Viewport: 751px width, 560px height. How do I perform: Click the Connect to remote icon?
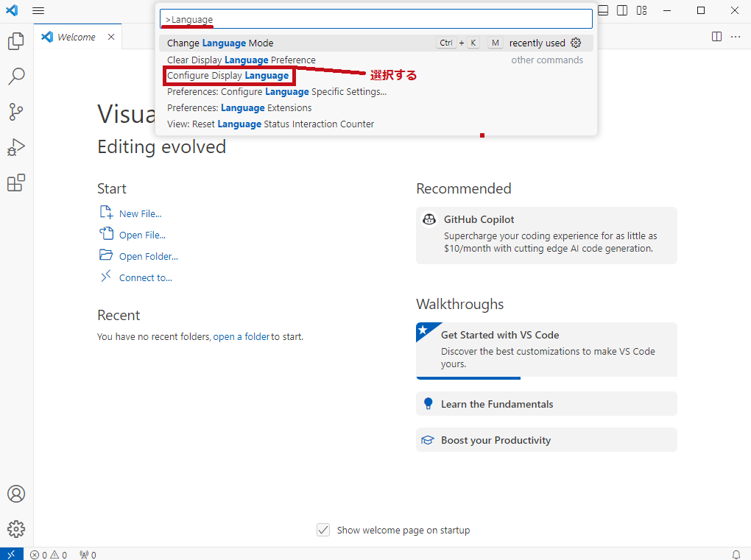click(x=106, y=276)
